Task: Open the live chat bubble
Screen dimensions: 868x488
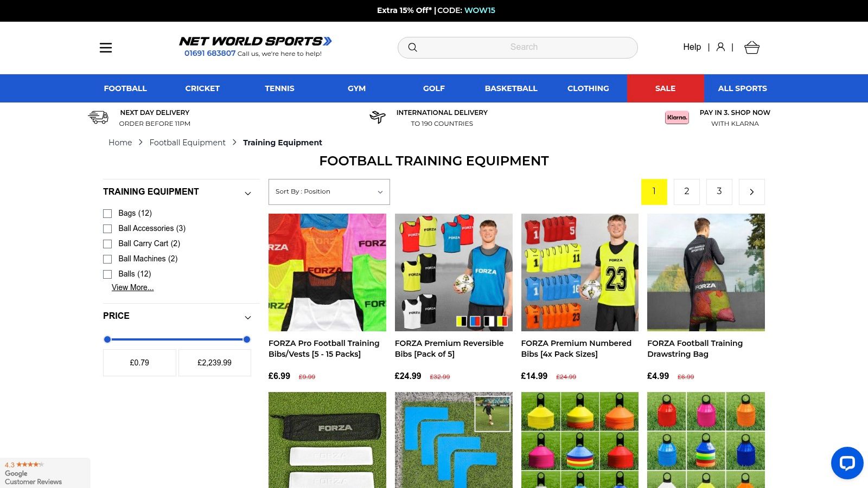Action: tap(847, 463)
